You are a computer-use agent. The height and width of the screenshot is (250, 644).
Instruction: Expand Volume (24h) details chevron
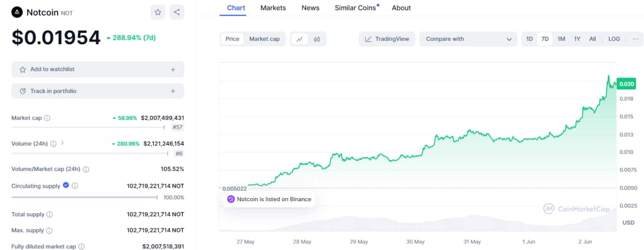(62, 143)
